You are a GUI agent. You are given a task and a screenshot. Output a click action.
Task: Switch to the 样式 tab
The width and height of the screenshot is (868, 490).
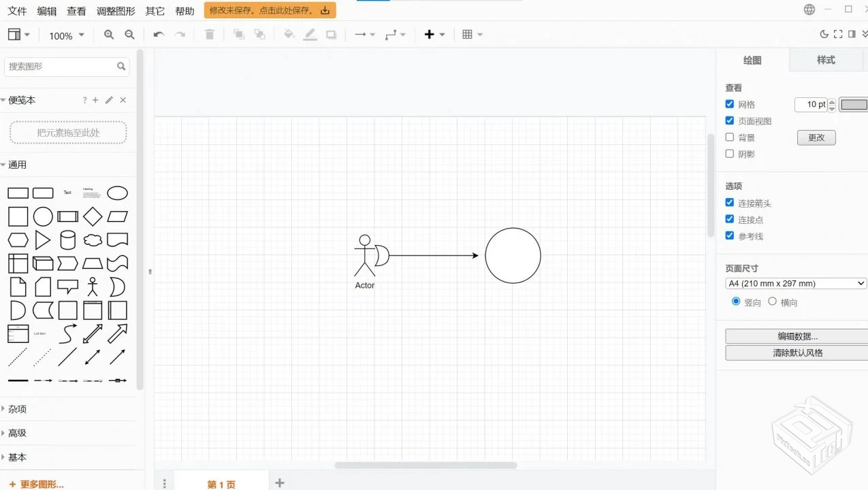pyautogui.click(x=826, y=60)
